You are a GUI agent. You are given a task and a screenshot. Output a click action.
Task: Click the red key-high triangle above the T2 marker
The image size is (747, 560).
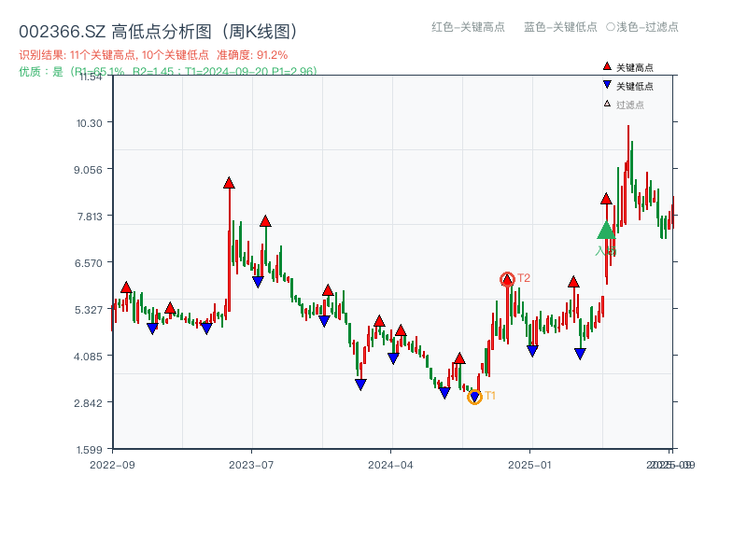click(507, 277)
